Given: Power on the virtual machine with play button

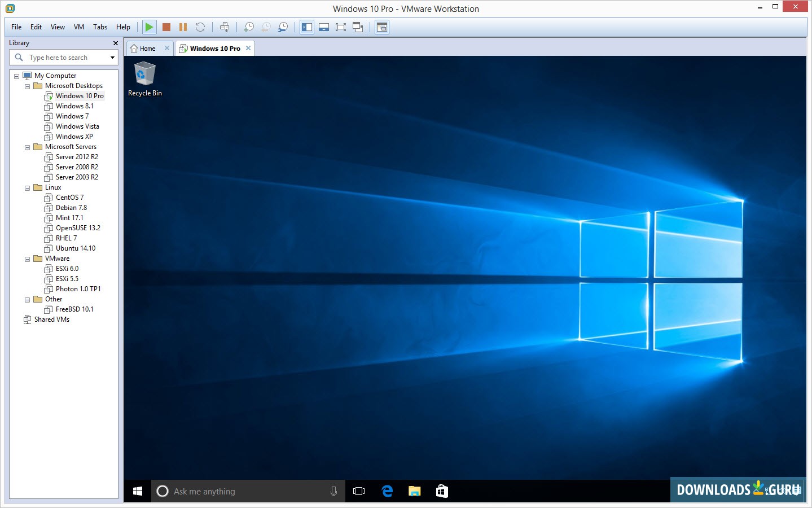Looking at the screenshot, I should [149, 27].
